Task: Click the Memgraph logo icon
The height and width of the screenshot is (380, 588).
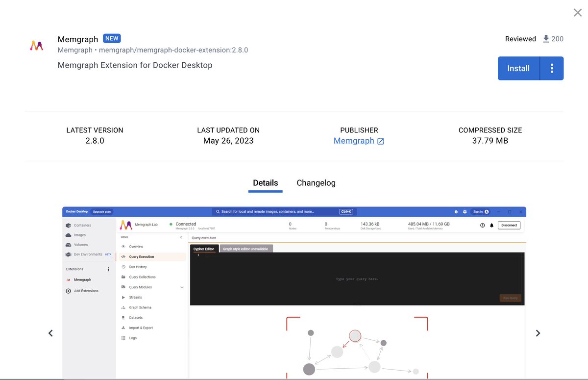Action: tap(36, 46)
